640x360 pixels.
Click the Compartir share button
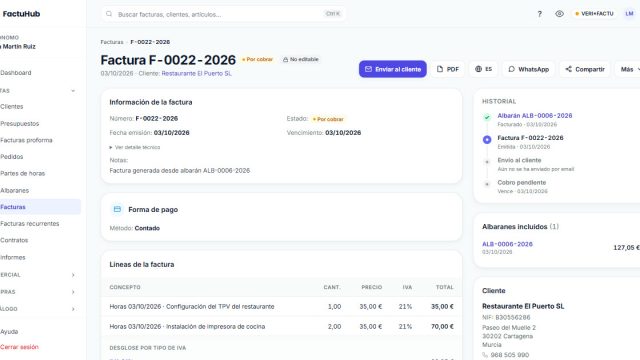pyautogui.click(x=585, y=69)
